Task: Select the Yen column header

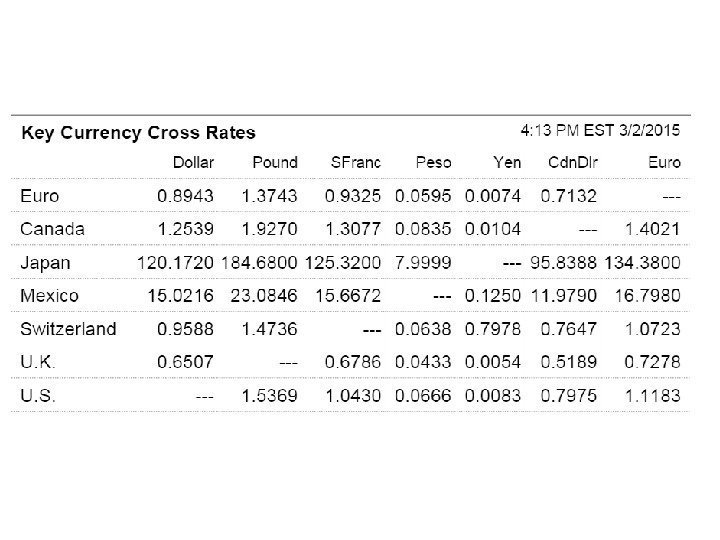Action: [506, 162]
